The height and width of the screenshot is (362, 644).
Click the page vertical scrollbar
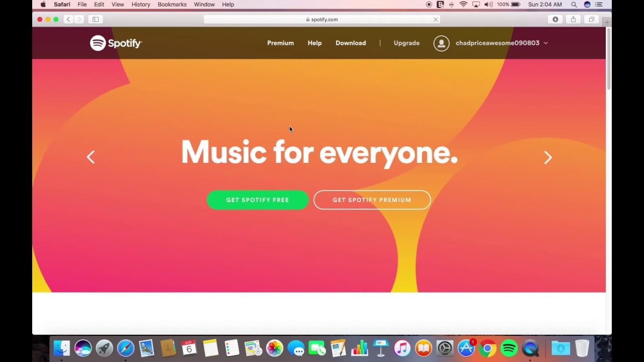609,60
